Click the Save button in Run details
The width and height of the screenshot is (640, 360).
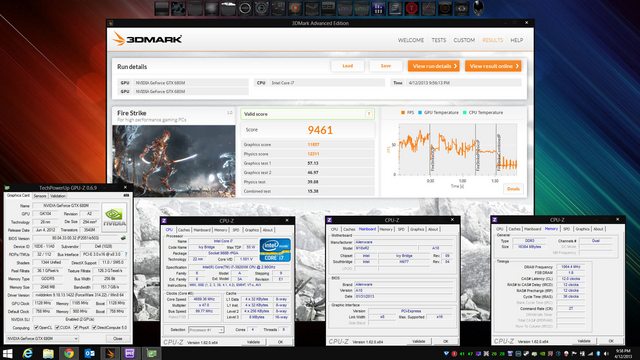386,66
